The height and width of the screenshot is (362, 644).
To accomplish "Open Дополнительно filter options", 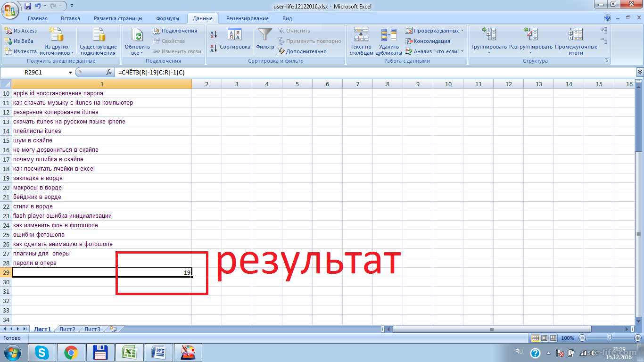I will (x=302, y=51).
